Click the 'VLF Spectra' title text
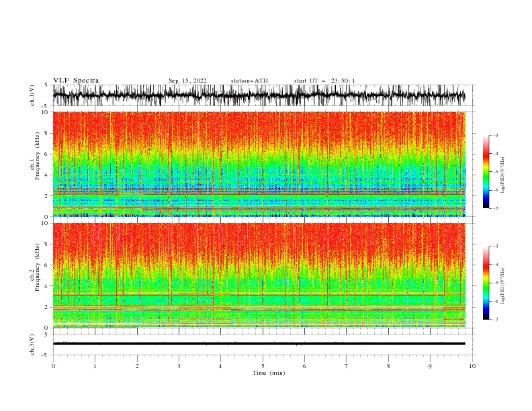532x411 pixels. point(76,81)
